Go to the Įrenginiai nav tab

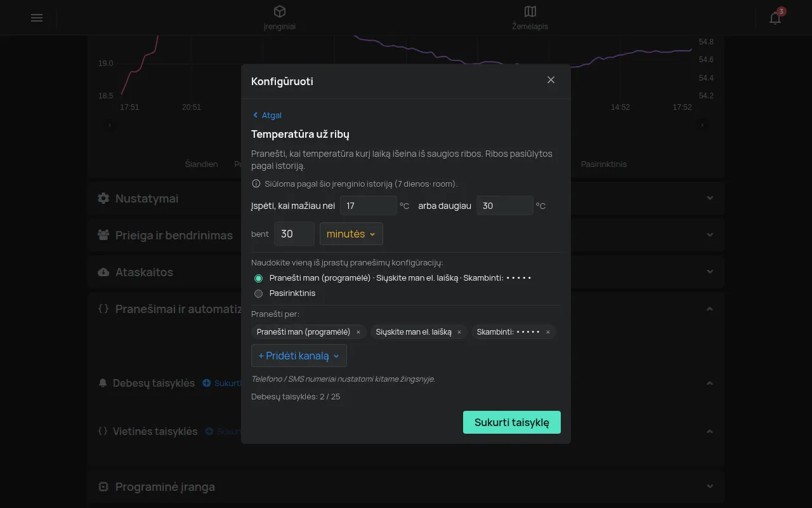point(280,17)
